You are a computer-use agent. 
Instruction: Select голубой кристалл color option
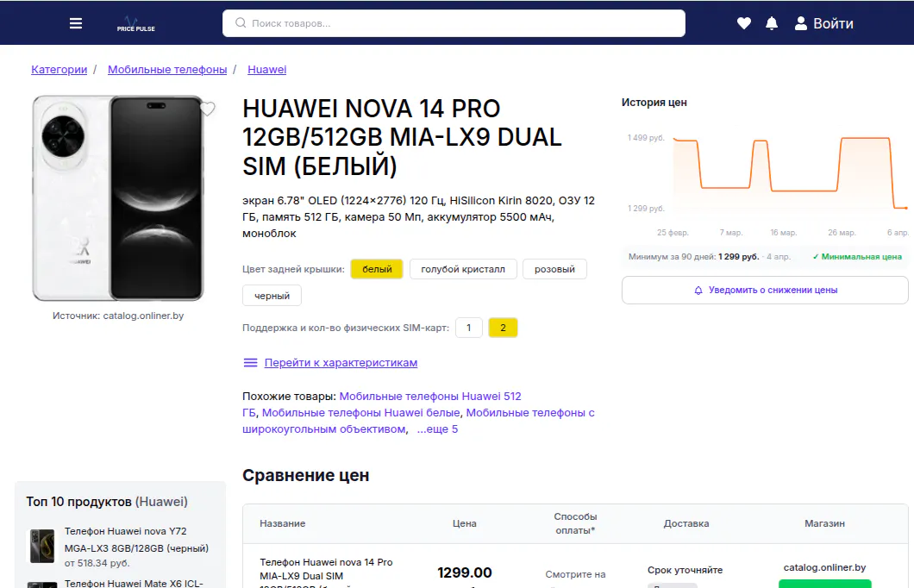[463, 269]
